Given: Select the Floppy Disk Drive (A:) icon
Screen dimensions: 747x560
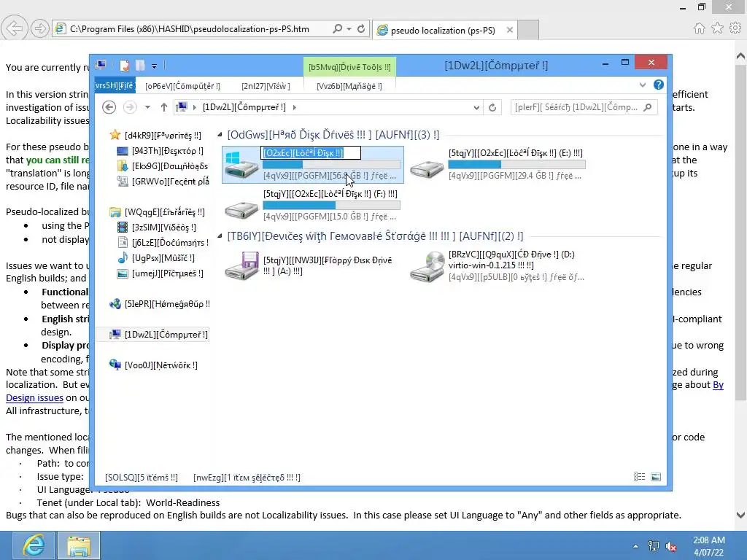Looking at the screenshot, I should [241, 265].
